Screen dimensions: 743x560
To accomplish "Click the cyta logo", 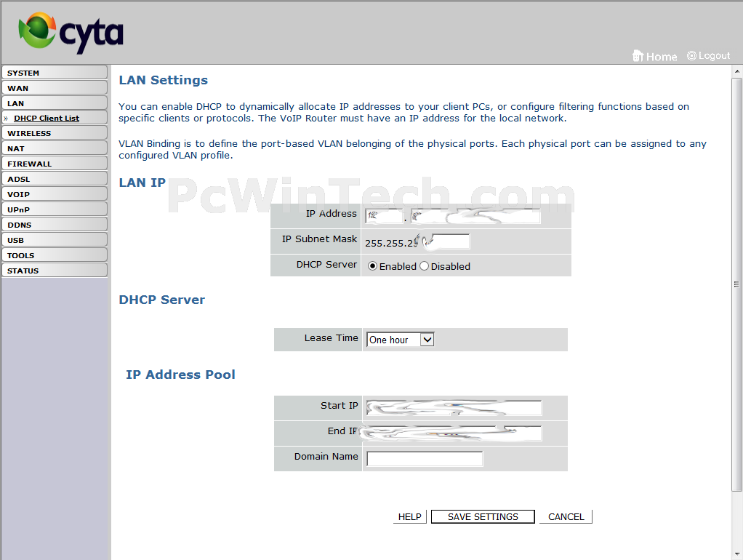I will (x=71, y=32).
